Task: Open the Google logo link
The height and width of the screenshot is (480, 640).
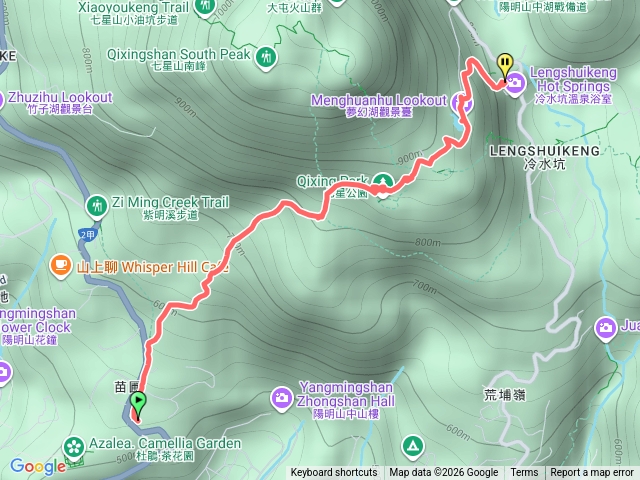Action: 38,467
